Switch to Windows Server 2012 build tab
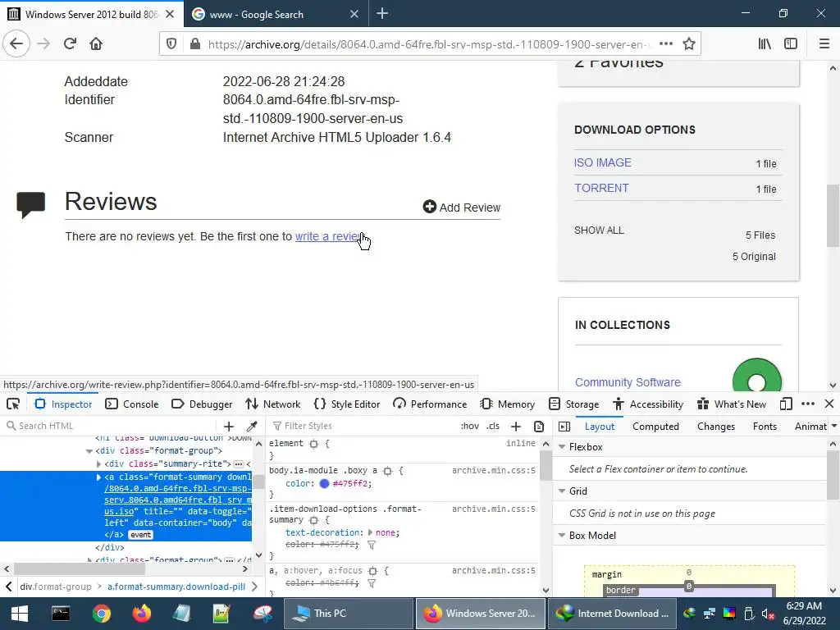Viewport: 840px width, 630px height. 92,14
